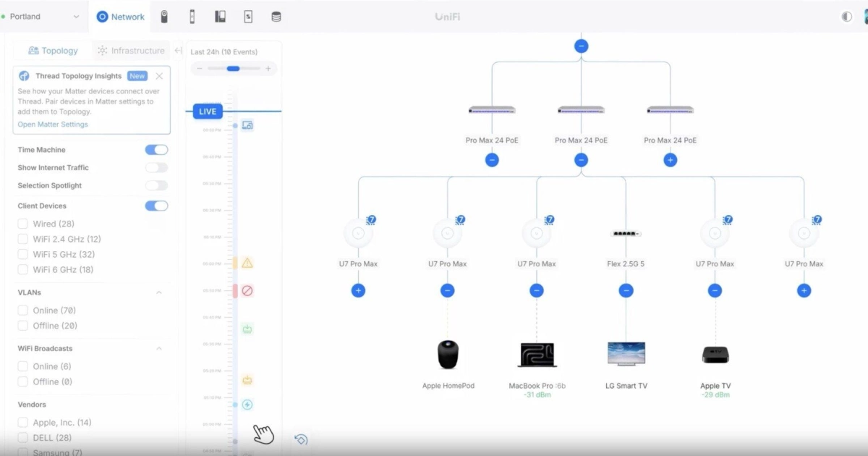
Task: Click the half-circle theme toggle icon
Action: pyautogui.click(x=847, y=17)
